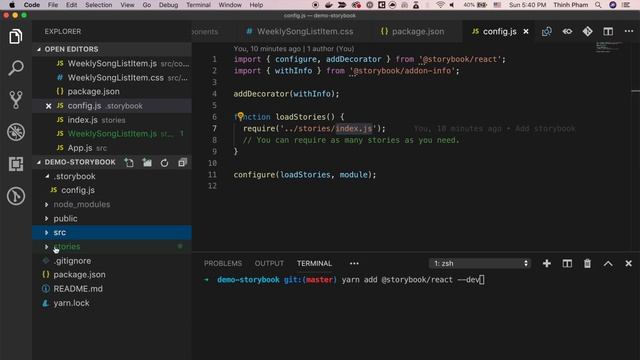
Task: Expand the src folder
Action: point(47,233)
